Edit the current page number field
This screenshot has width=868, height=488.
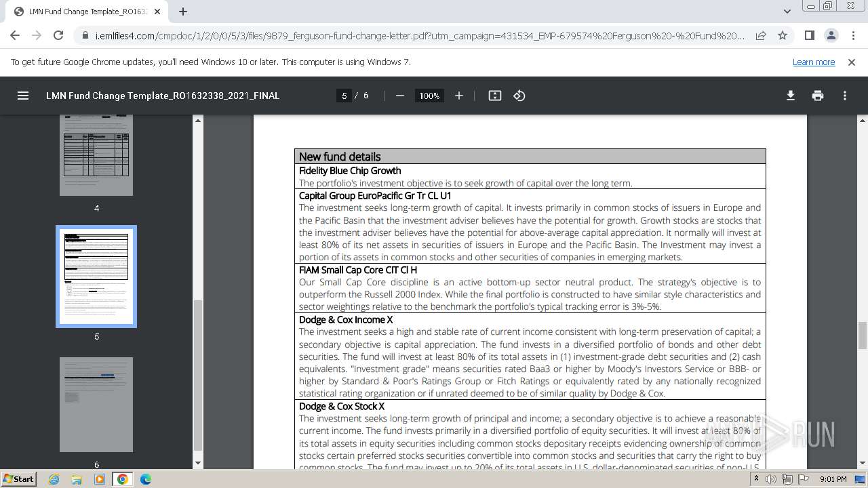(344, 96)
